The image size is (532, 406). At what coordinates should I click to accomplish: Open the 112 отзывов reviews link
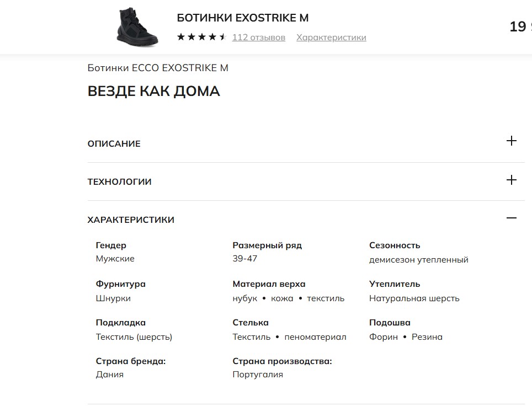pos(259,38)
